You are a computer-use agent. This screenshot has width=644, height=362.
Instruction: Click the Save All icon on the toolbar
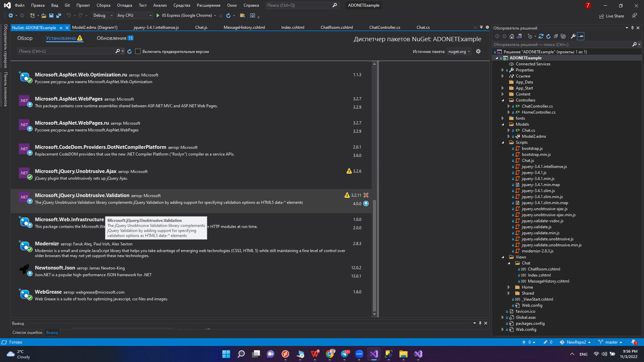tap(58, 15)
